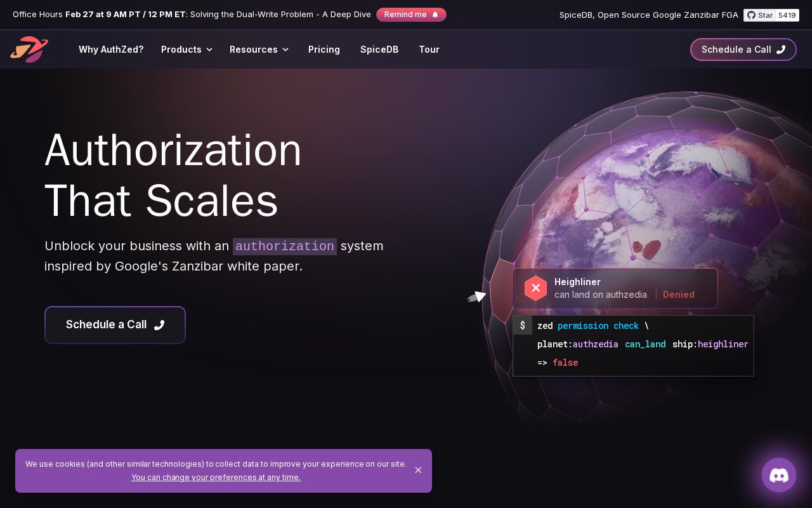Image resolution: width=812 pixels, height=508 pixels.
Task: Click the 'Denied' status label
Action: tap(679, 295)
